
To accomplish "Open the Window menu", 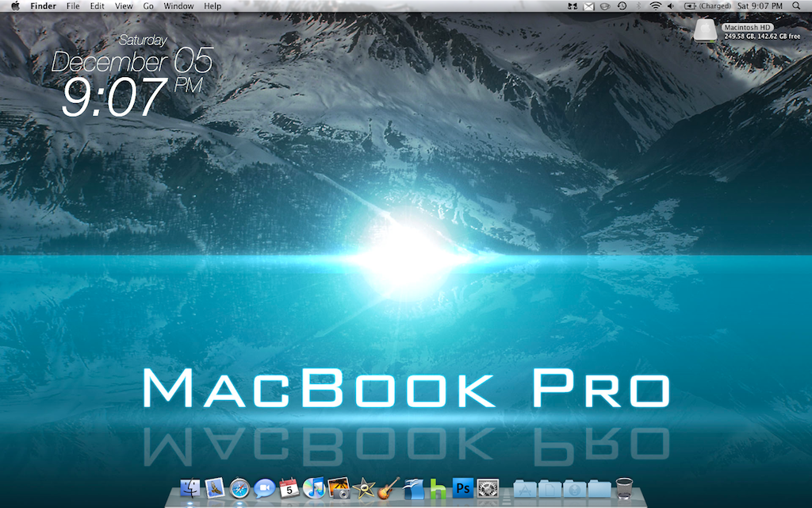I will pos(178,6).
